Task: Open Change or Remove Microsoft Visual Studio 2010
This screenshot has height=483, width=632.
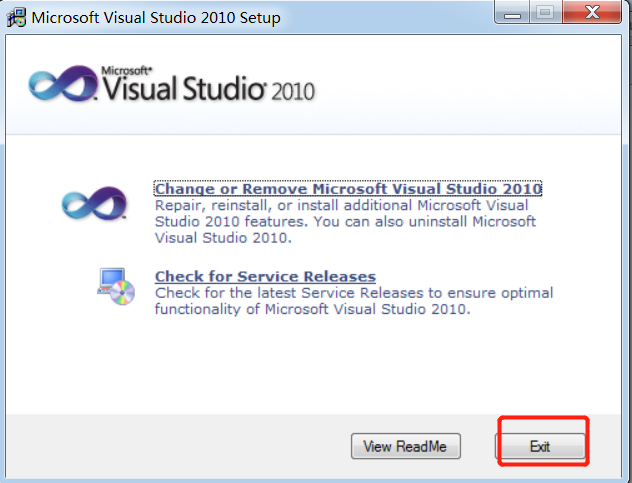Action: [x=348, y=189]
